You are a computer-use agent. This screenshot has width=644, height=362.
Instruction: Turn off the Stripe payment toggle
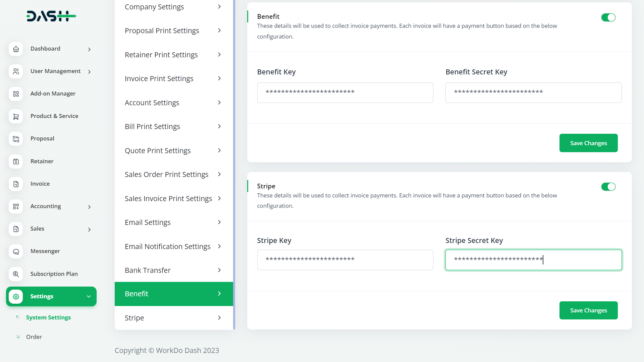[x=608, y=187]
